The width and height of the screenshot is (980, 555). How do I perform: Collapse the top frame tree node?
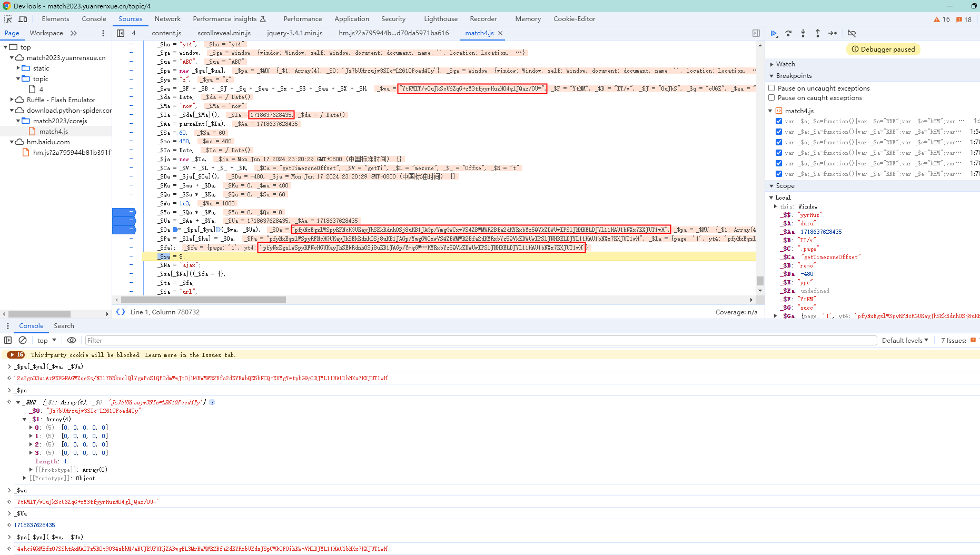6,47
